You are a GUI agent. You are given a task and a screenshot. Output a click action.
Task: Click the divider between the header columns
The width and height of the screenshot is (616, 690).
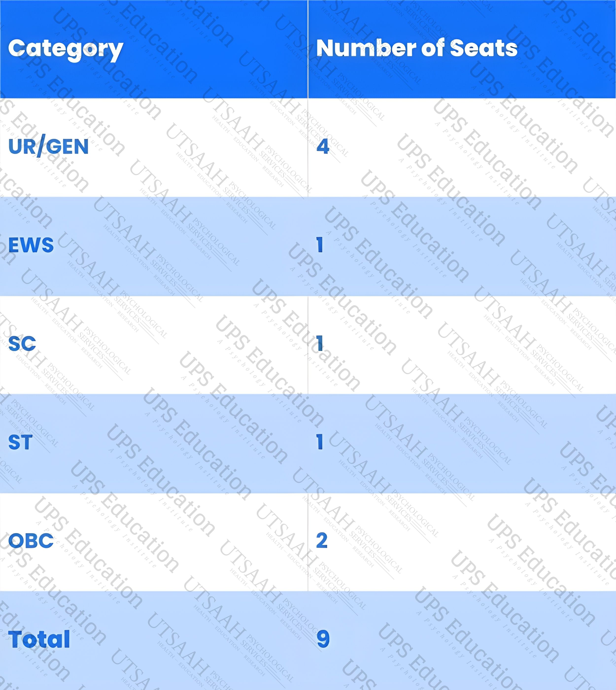[308, 49]
